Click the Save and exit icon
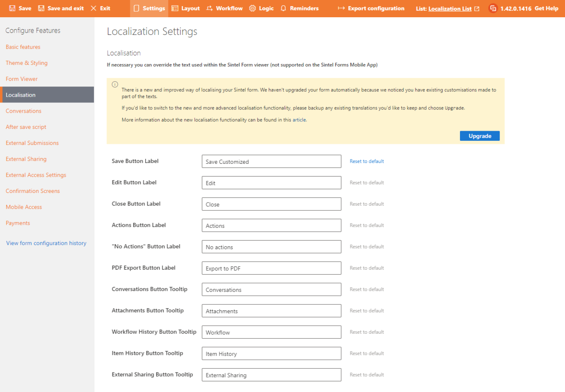565x392 pixels. (41, 8)
